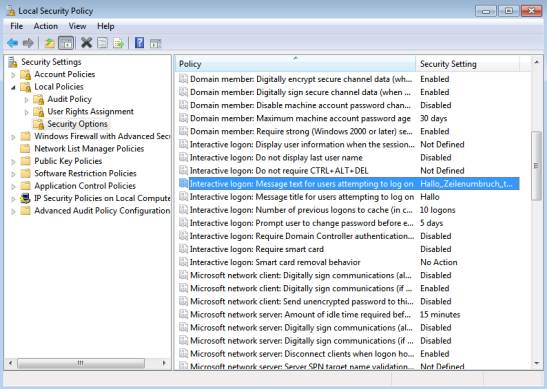
Task: Click the Local Security Policy title bar icon
Action: coord(11,11)
